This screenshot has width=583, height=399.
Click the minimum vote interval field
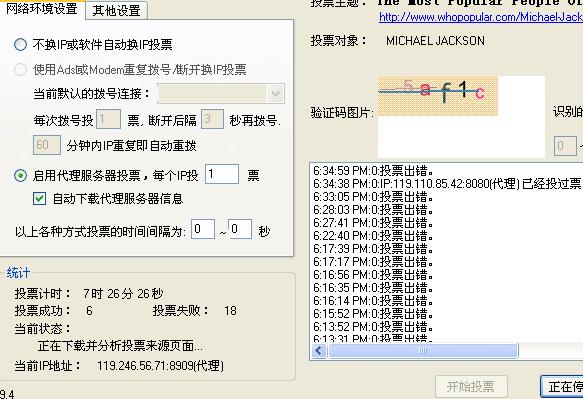coord(203,229)
